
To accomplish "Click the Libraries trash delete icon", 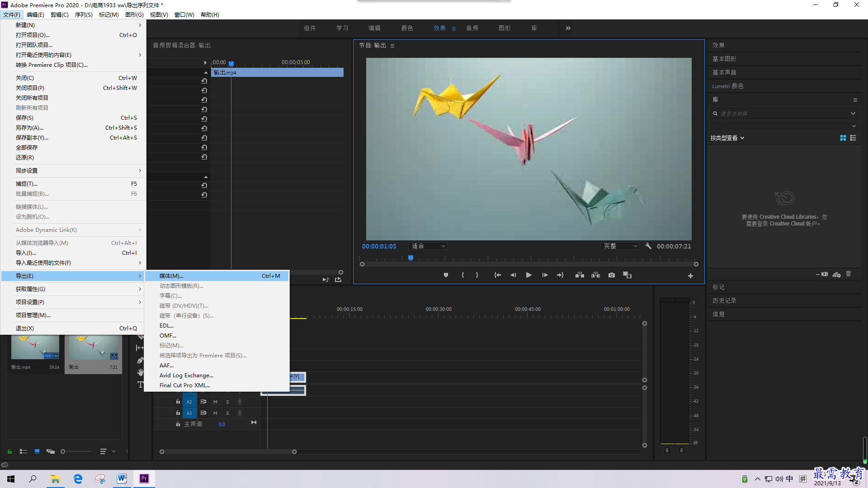I will click(849, 274).
